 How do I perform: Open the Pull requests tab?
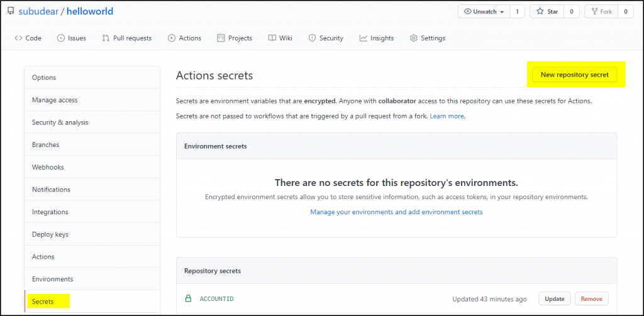coord(127,38)
